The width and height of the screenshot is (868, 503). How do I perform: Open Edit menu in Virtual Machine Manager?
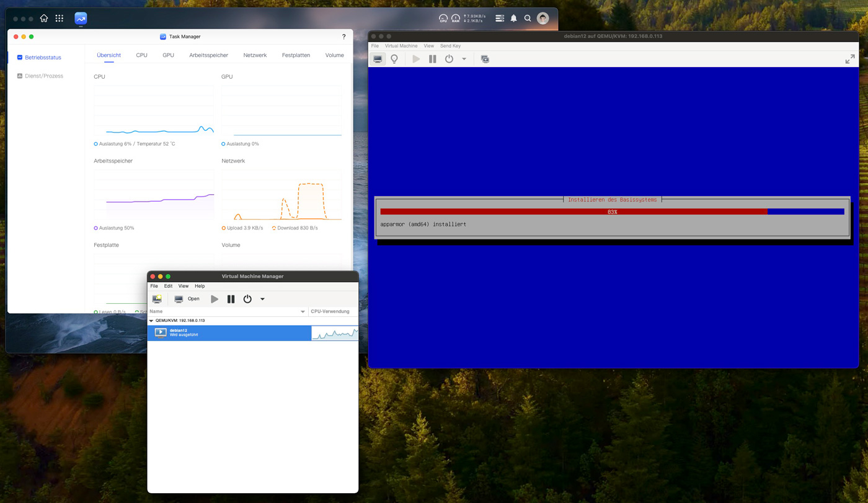[168, 286]
